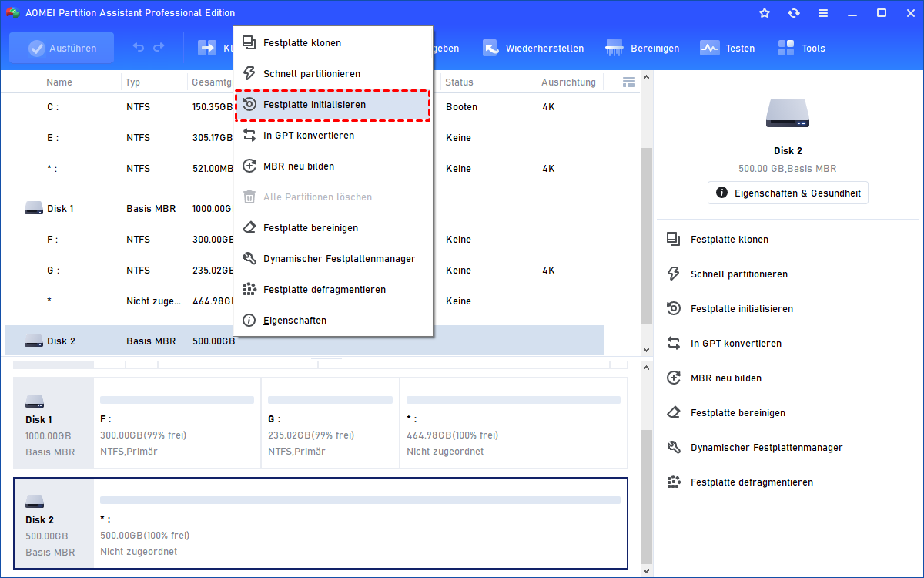Click the undo arrow in toolbar
Screen dimensions: 924x578
pos(139,48)
